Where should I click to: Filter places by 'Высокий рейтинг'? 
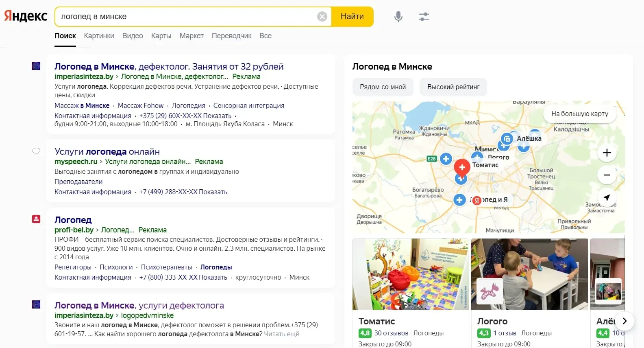point(453,87)
